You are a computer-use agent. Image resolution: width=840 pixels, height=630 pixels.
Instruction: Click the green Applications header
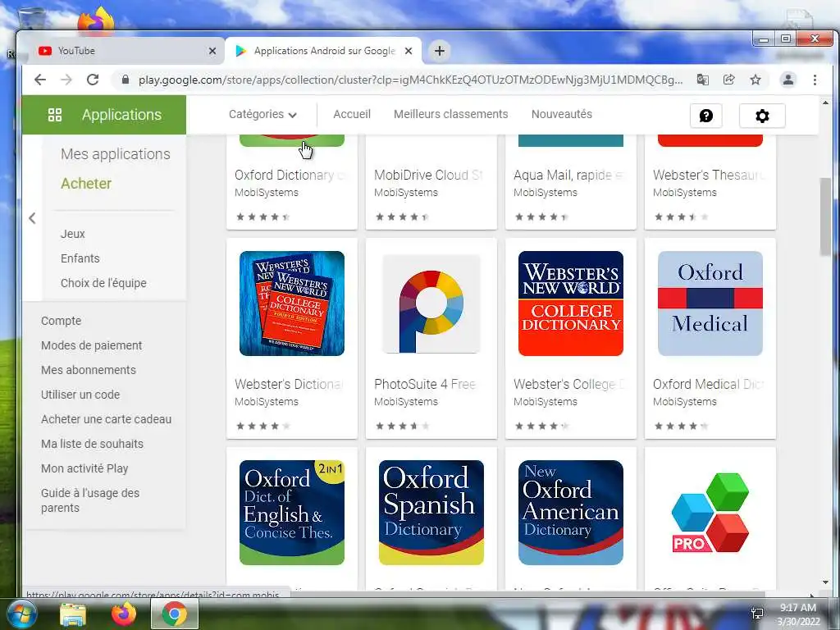click(104, 115)
